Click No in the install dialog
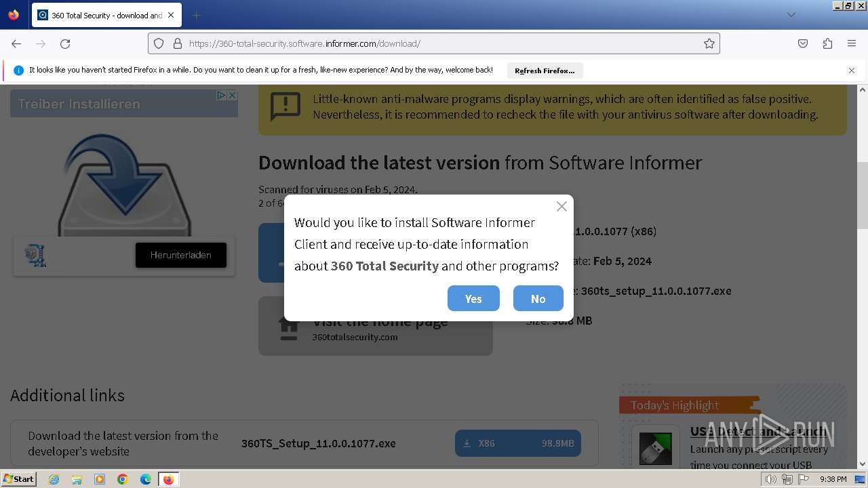The image size is (868, 488). [x=538, y=299]
